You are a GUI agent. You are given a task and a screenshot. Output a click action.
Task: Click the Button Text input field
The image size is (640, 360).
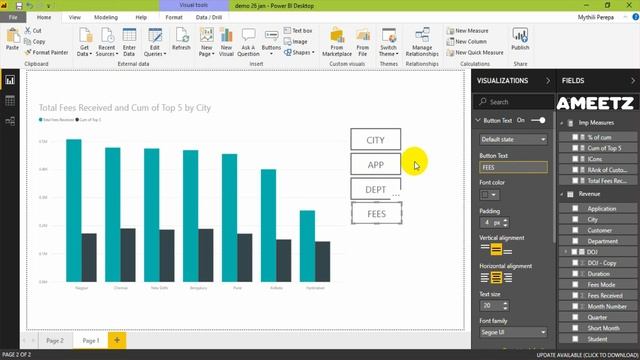click(x=513, y=167)
